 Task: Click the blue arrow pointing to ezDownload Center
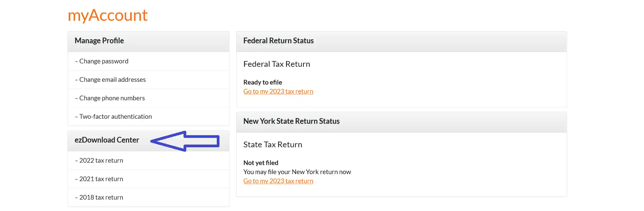click(185, 141)
